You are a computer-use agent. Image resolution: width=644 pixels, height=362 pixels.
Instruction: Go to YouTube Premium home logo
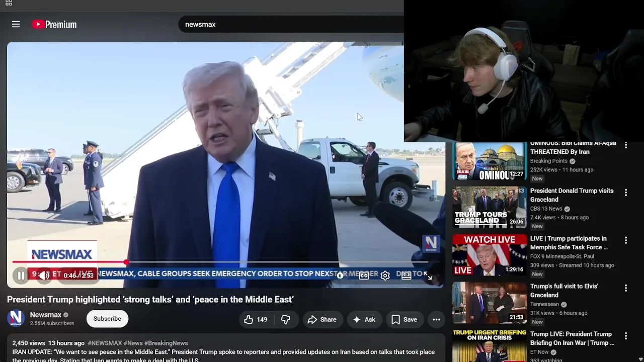54,24
